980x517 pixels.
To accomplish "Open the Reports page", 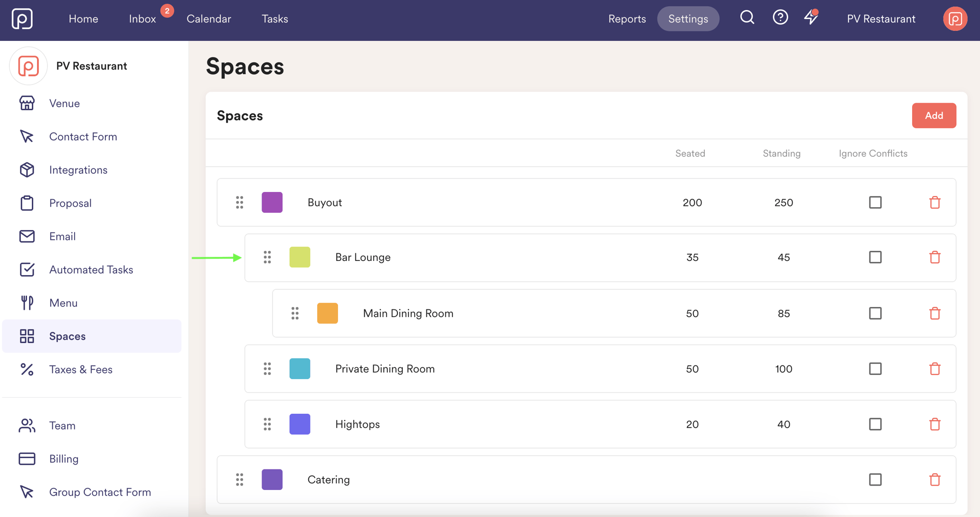I will tap(627, 19).
